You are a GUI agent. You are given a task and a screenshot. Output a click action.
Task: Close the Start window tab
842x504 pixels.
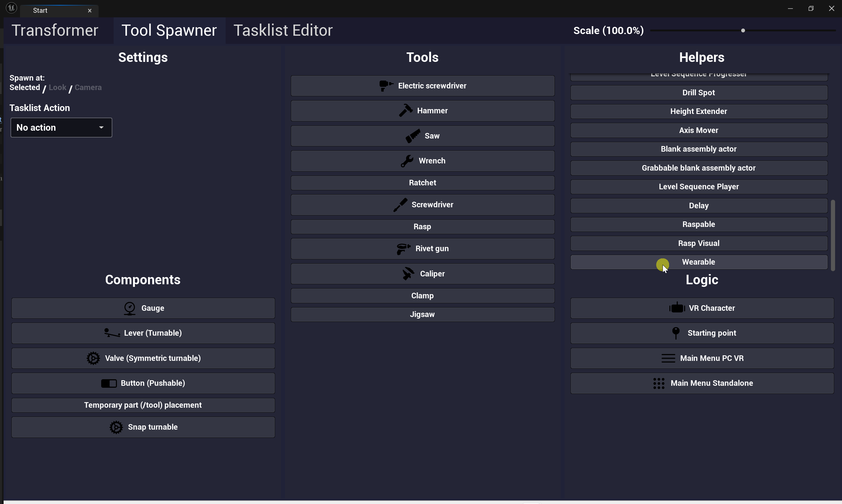90,10
